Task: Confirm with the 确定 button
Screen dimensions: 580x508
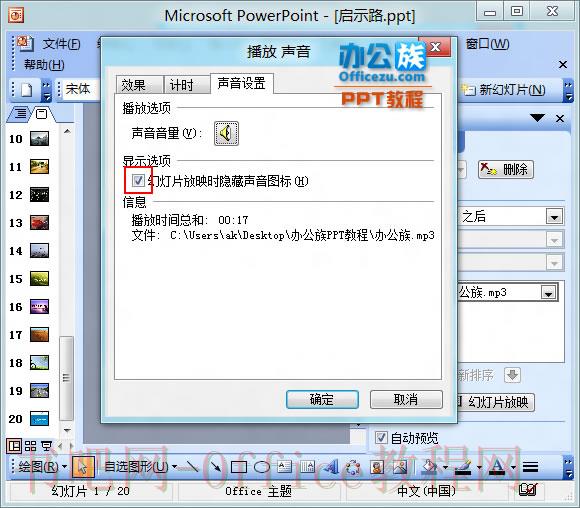Action: 322,399
